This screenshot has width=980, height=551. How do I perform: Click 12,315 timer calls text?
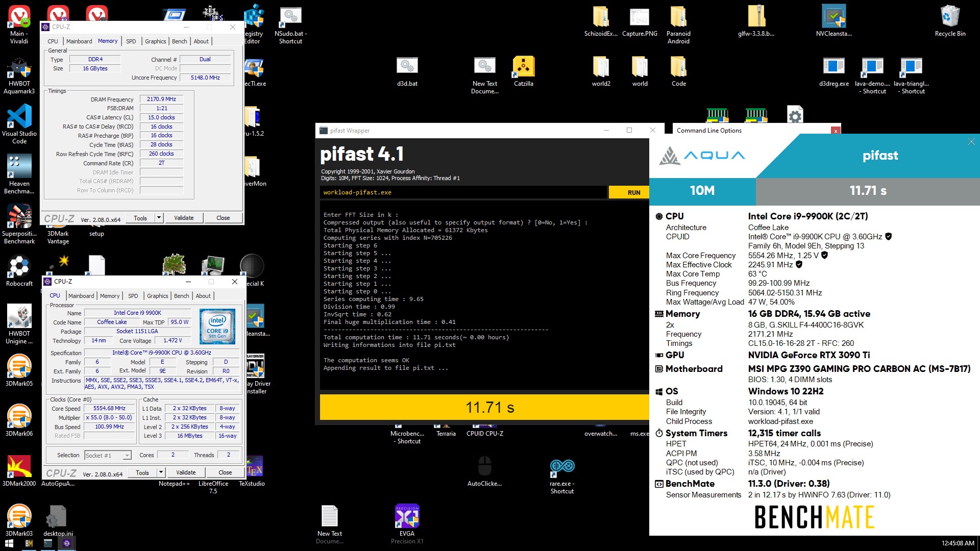point(785,433)
